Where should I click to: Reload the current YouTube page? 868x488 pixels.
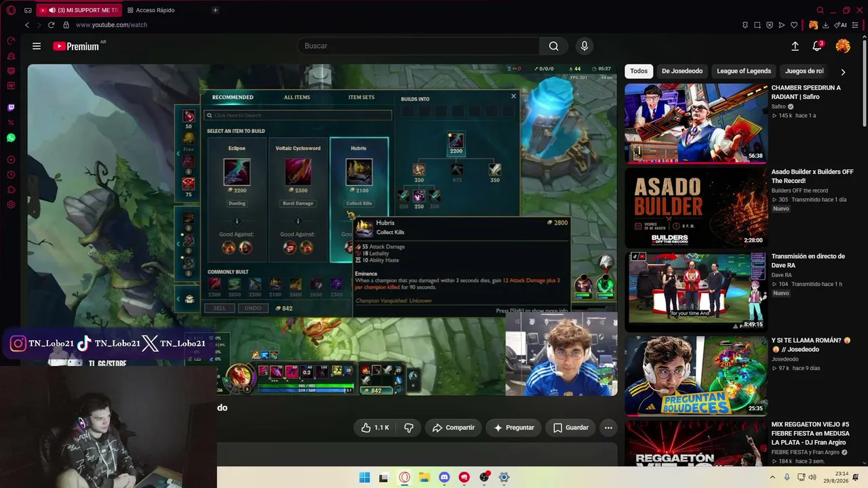pyautogui.click(x=51, y=25)
